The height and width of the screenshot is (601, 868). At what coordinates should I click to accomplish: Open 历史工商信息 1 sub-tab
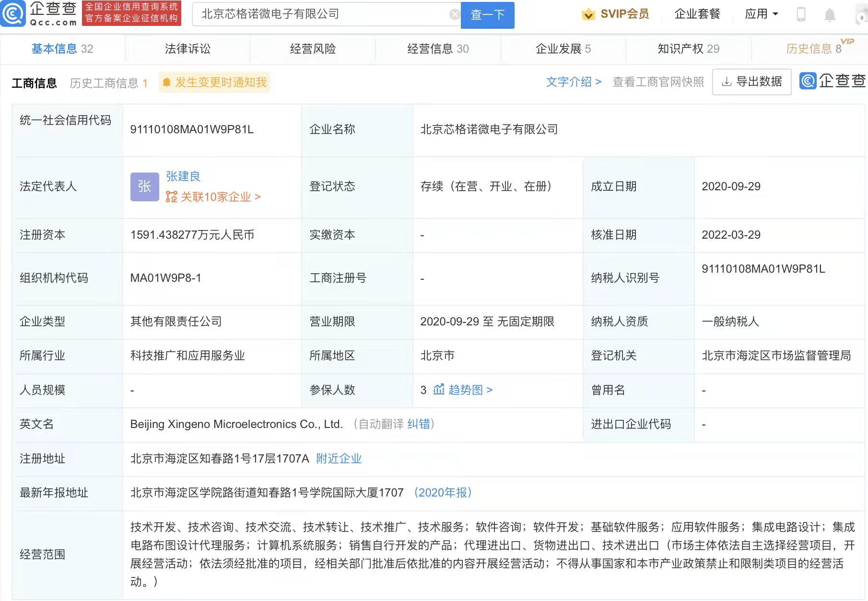pos(108,83)
